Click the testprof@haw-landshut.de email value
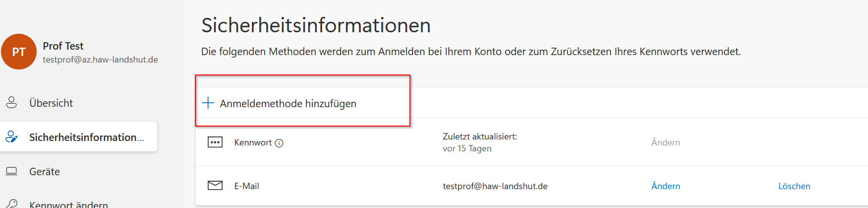This screenshot has height=208, width=868. (495, 186)
